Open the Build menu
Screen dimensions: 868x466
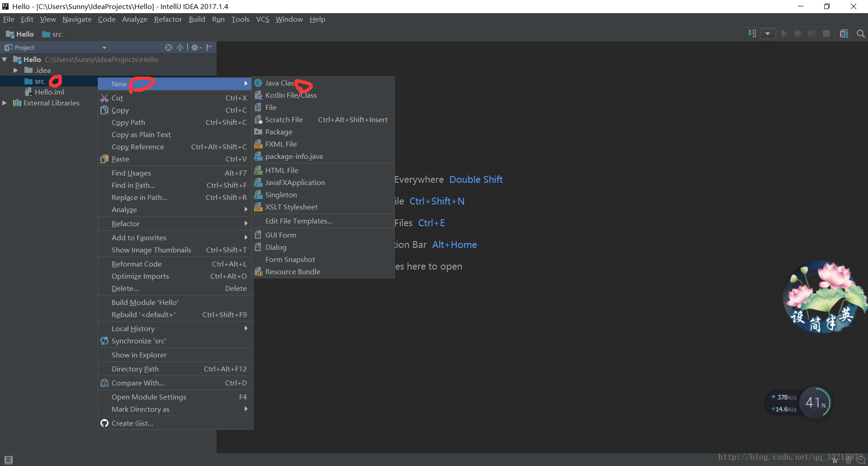coord(197,19)
